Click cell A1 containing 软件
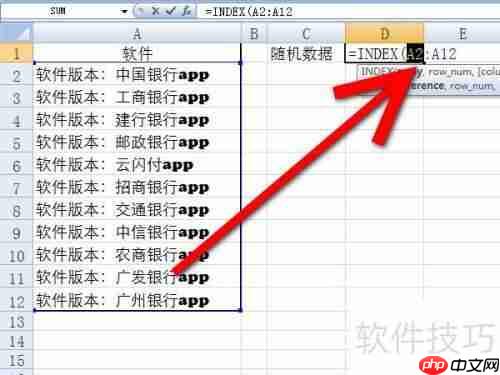Viewport: 500px width, 375px height. coord(137,53)
